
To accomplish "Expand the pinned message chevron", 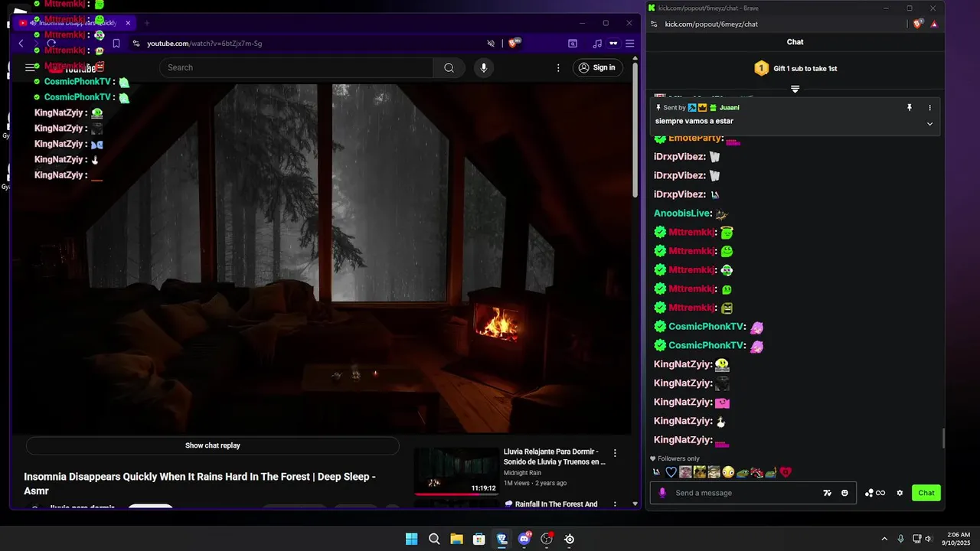I will point(930,124).
